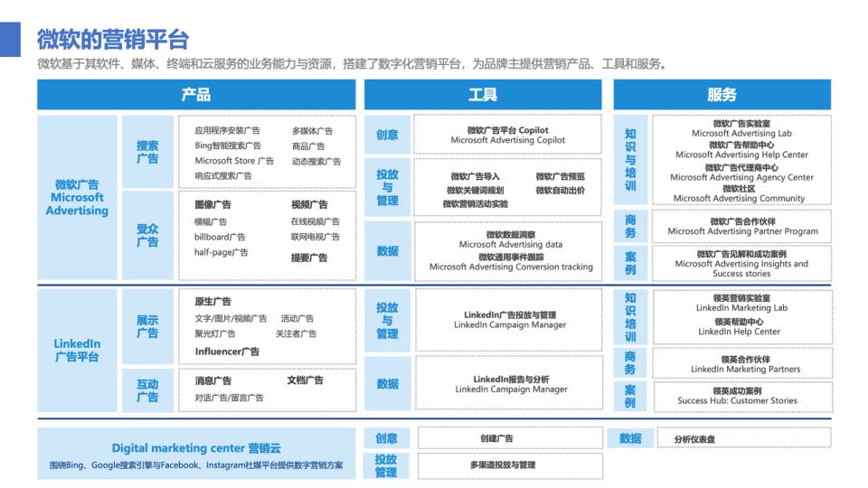Click the bold 消息广告 heading
This screenshot has width=868, height=488.
213,380
